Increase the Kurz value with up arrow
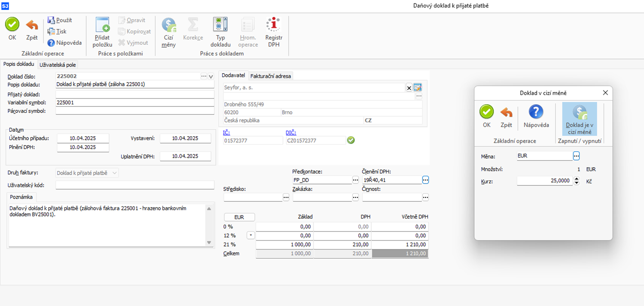 click(x=577, y=179)
